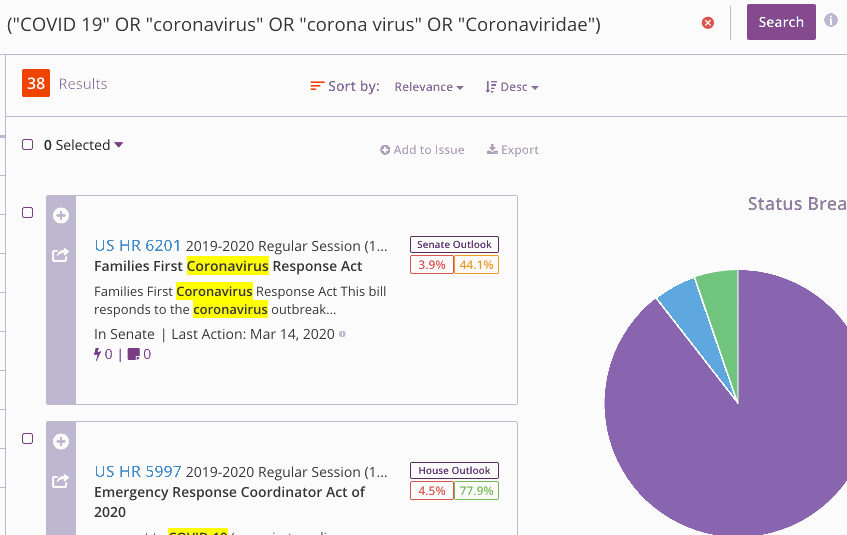The image size is (847, 535).
Task: Toggle the select-all checkbox
Action: click(28, 144)
